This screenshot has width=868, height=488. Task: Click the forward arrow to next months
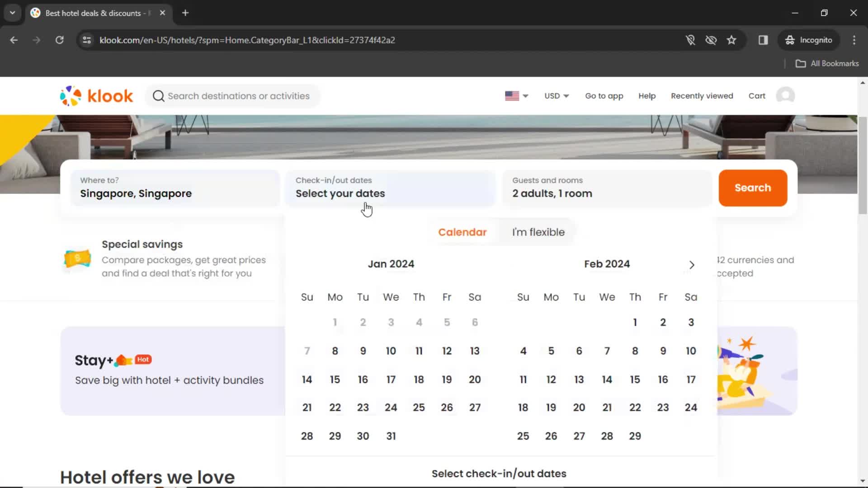(x=692, y=264)
